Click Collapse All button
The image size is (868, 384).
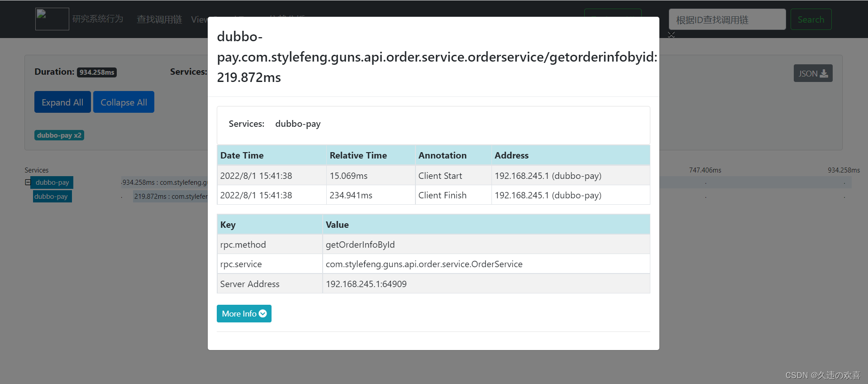click(x=124, y=102)
